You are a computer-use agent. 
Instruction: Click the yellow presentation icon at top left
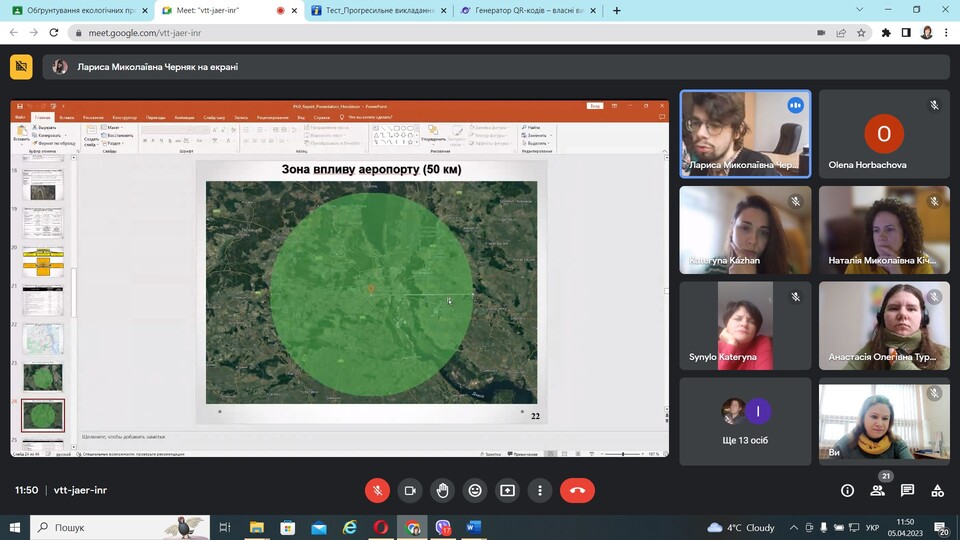point(21,67)
